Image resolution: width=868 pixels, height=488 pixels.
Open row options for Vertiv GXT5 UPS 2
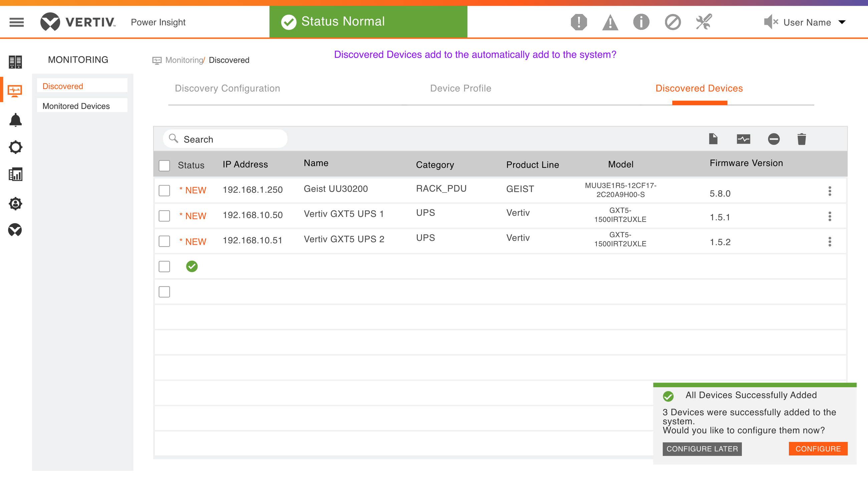tap(830, 241)
